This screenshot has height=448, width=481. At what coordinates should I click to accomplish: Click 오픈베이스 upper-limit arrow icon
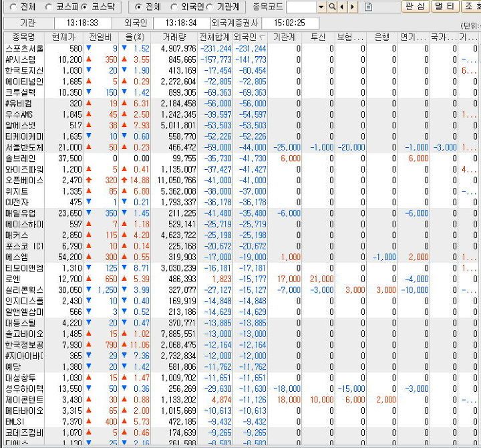click(89, 180)
